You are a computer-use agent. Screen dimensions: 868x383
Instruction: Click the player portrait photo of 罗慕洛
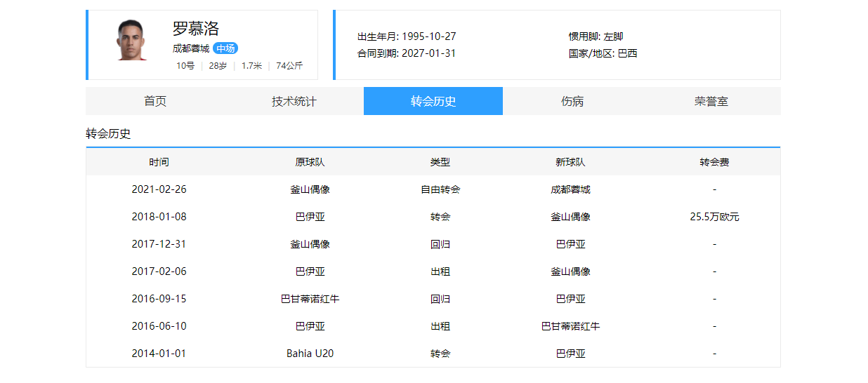click(x=131, y=40)
